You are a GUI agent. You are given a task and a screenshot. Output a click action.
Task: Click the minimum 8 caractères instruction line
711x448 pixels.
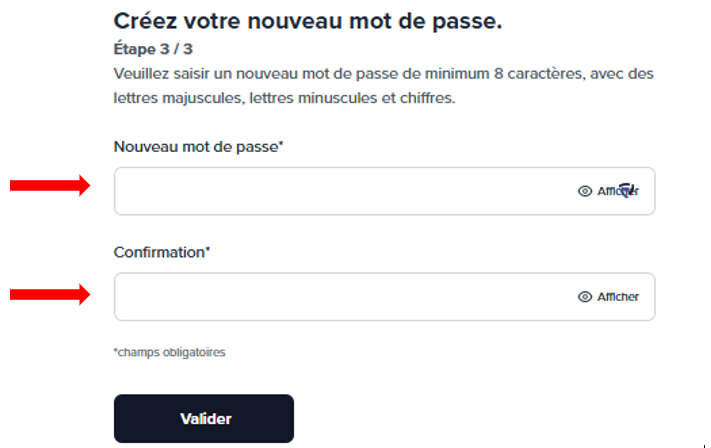tap(384, 73)
